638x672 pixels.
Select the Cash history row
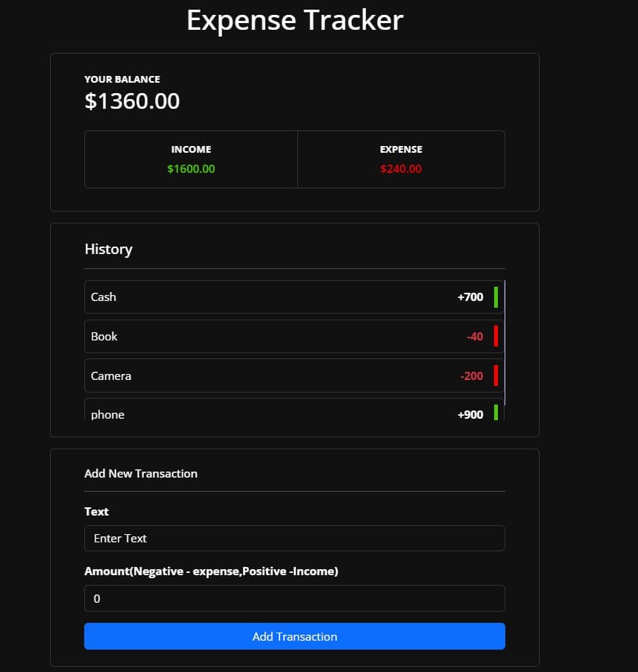pos(294,297)
